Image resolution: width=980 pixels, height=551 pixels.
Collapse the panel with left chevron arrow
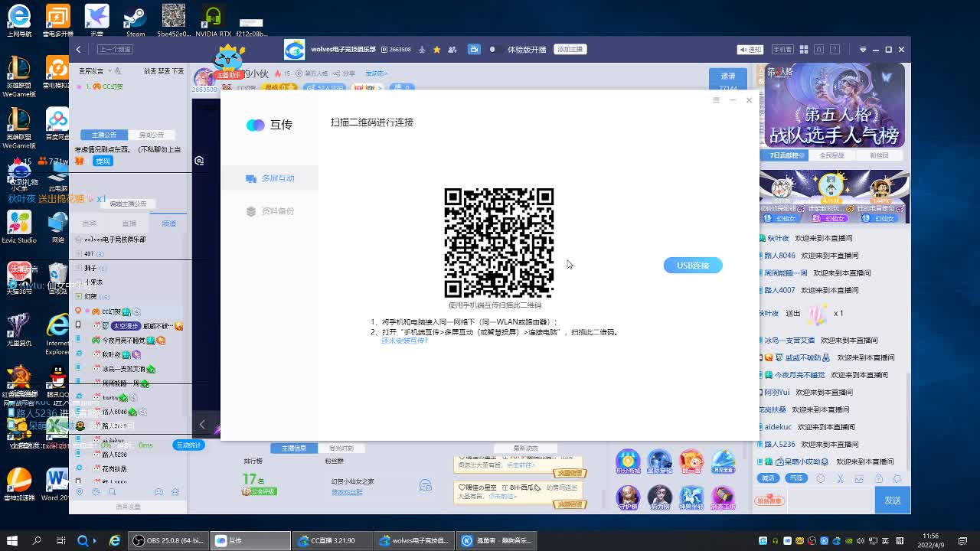tap(202, 424)
